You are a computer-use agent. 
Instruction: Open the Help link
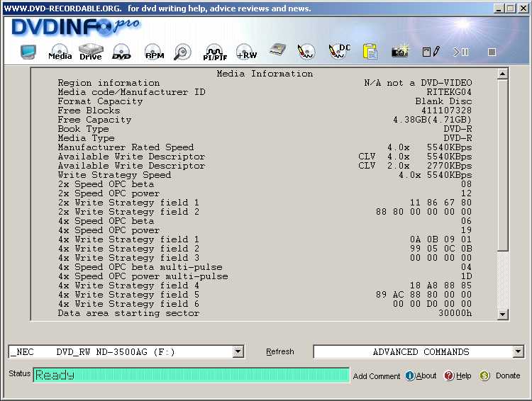(x=463, y=375)
